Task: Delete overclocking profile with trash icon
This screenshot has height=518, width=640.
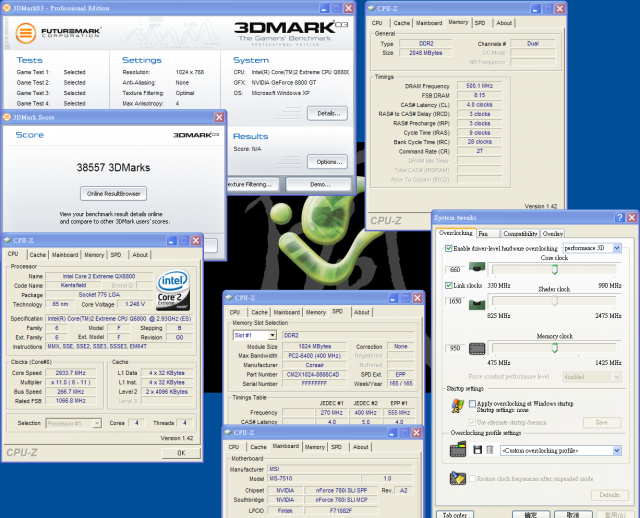Action: tap(490, 450)
